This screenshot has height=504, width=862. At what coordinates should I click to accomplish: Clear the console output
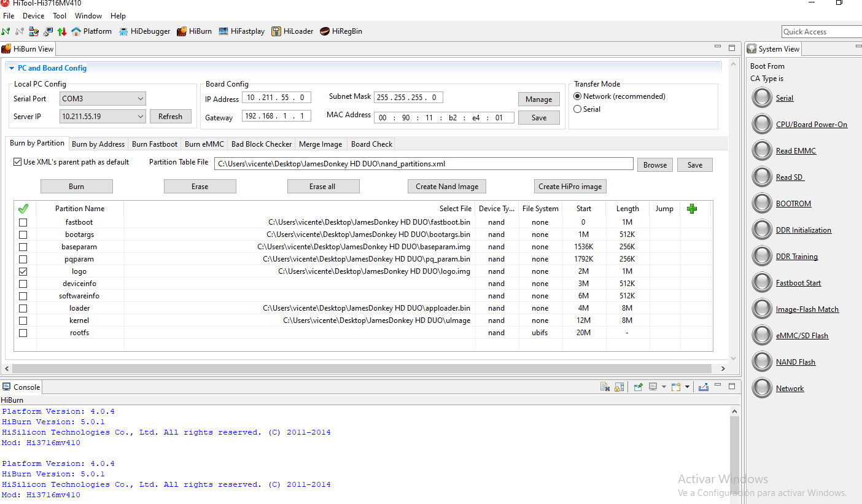(x=605, y=387)
